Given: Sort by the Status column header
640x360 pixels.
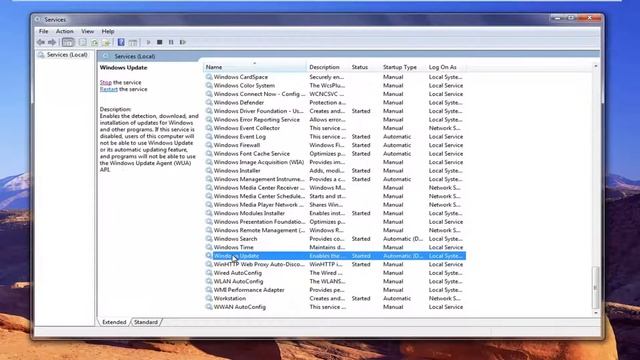Looking at the screenshot, I should (365, 67).
